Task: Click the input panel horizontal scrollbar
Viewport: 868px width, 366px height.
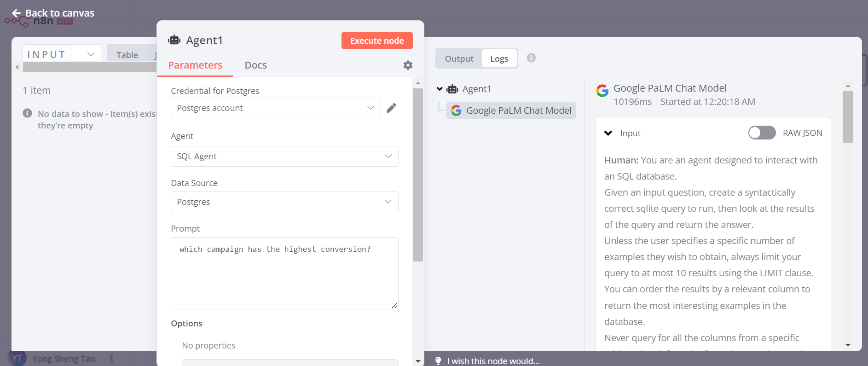Action: click(x=90, y=67)
